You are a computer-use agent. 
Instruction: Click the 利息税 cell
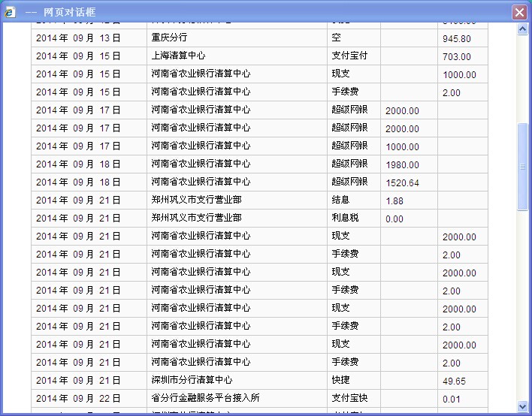coord(345,218)
